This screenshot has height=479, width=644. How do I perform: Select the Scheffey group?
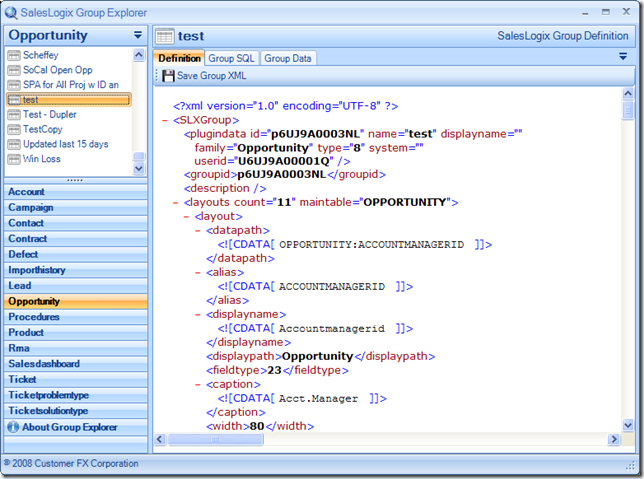coord(41,55)
